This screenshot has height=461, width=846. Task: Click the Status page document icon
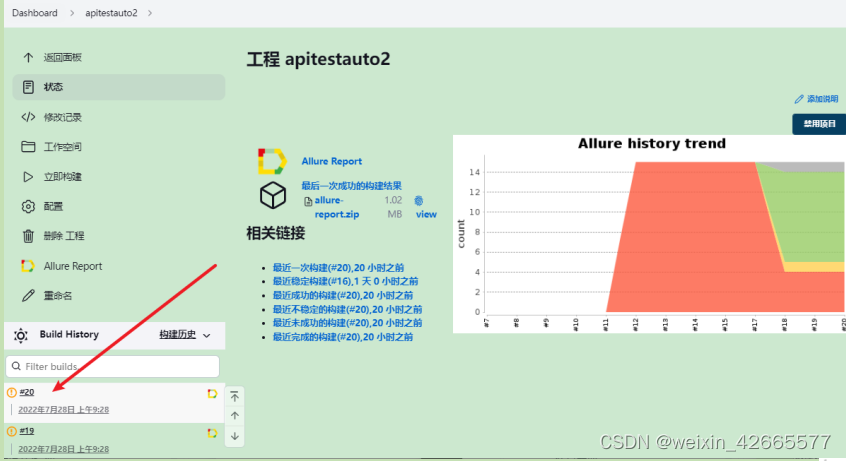[x=28, y=87]
